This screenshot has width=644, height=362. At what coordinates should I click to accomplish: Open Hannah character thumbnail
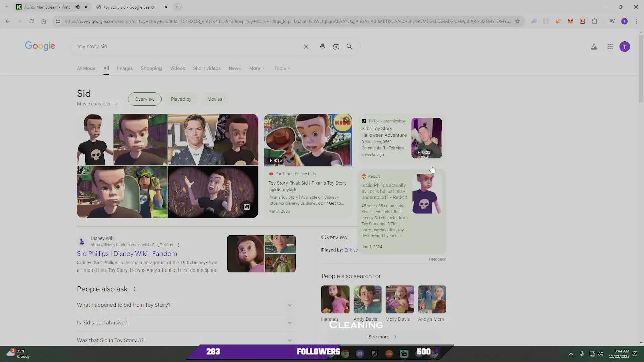click(x=336, y=299)
